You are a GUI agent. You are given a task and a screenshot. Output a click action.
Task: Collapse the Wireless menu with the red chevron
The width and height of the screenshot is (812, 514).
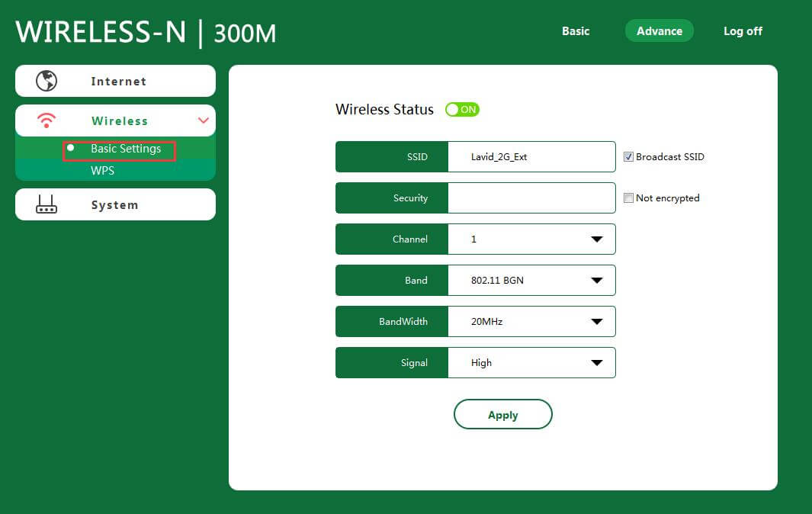(203, 120)
